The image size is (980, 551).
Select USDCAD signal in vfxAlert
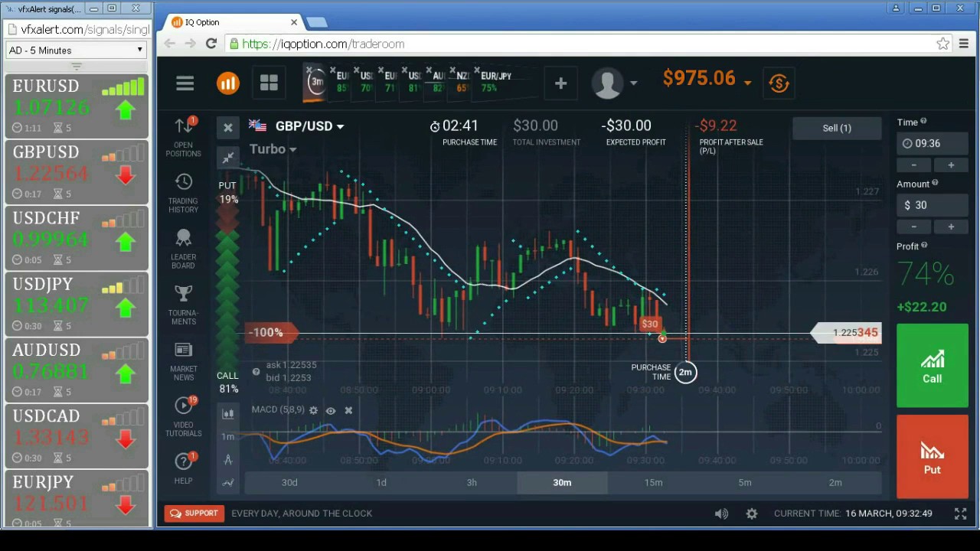76,436
